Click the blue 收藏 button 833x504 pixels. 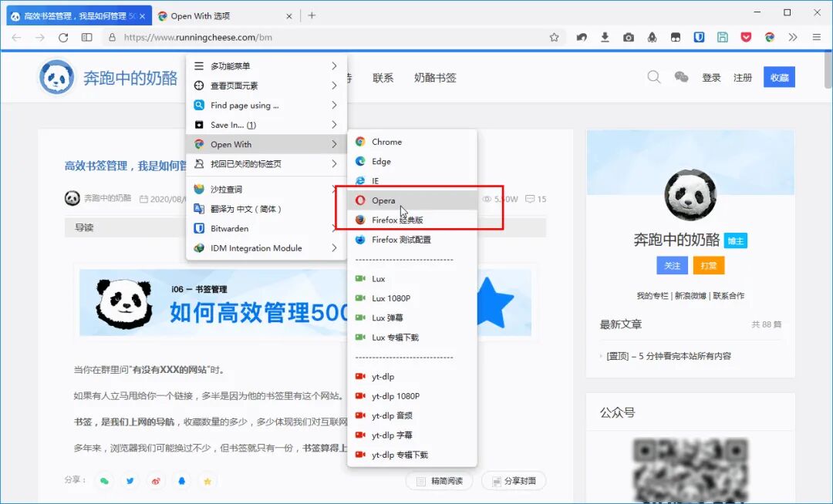click(x=779, y=78)
